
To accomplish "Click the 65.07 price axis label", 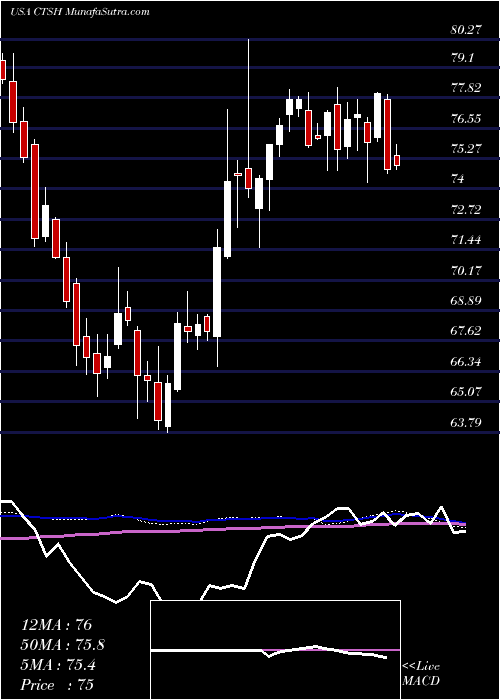I will pyautogui.click(x=467, y=392).
